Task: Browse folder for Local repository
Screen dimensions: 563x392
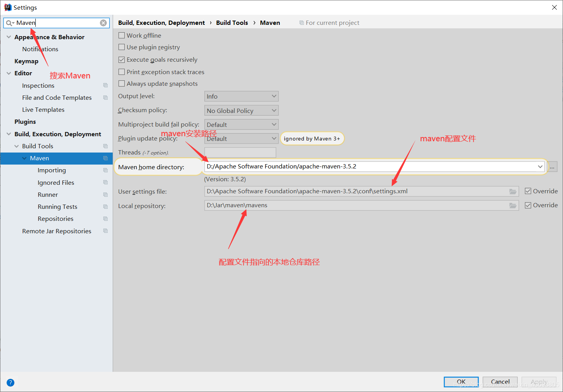Action: point(513,205)
